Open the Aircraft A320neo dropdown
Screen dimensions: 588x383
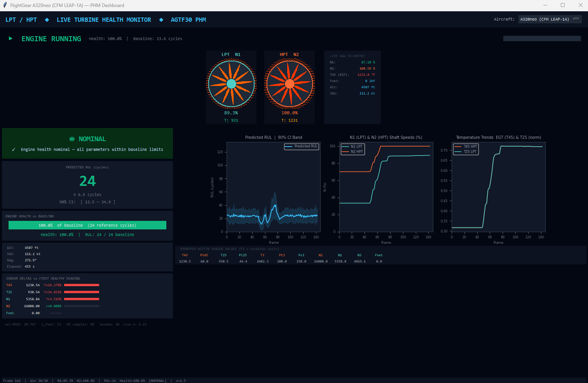pyautogui.click(x=550, y=19)
